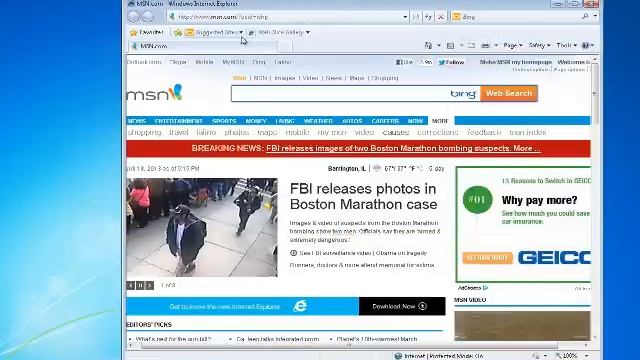Go back with the browser Back button

pyautogui.click(x=133, y=16)
